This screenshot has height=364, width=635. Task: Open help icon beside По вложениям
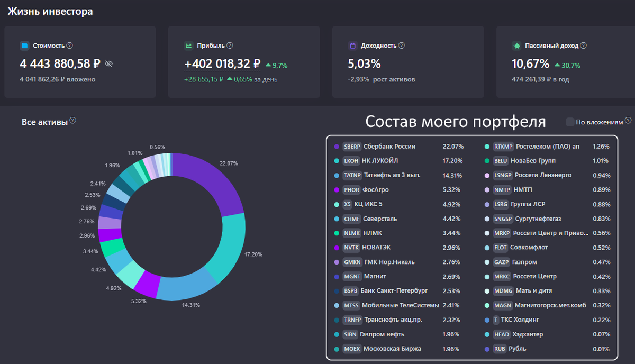(x=628, y=121)
